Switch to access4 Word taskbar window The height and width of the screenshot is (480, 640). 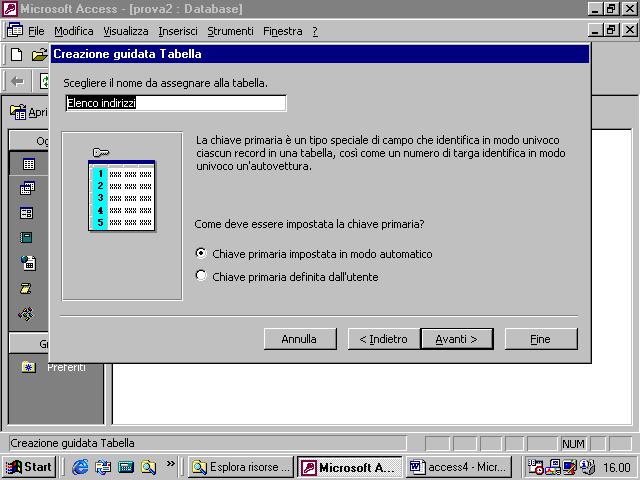tap(459, 467)
